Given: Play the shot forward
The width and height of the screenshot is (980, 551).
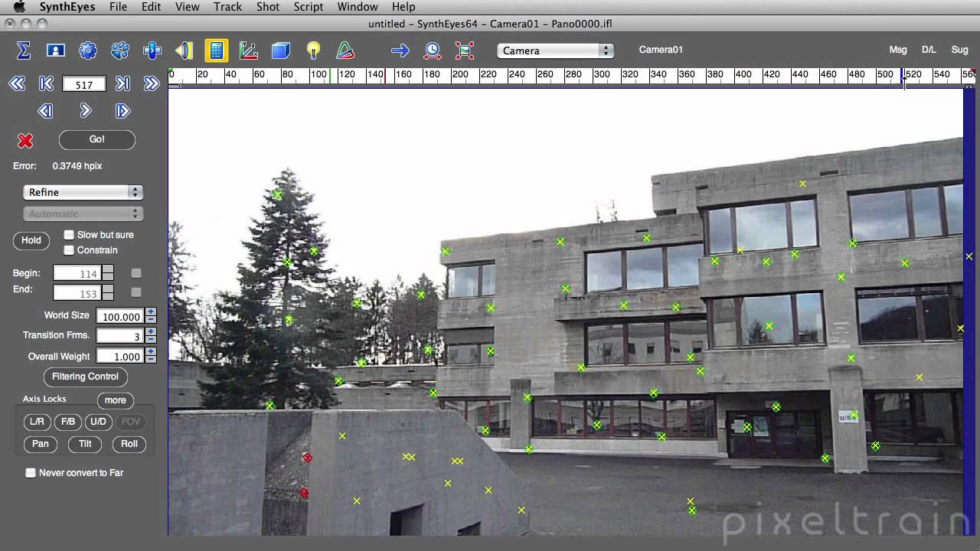Looking at the screenshot, I should [86, 111].
